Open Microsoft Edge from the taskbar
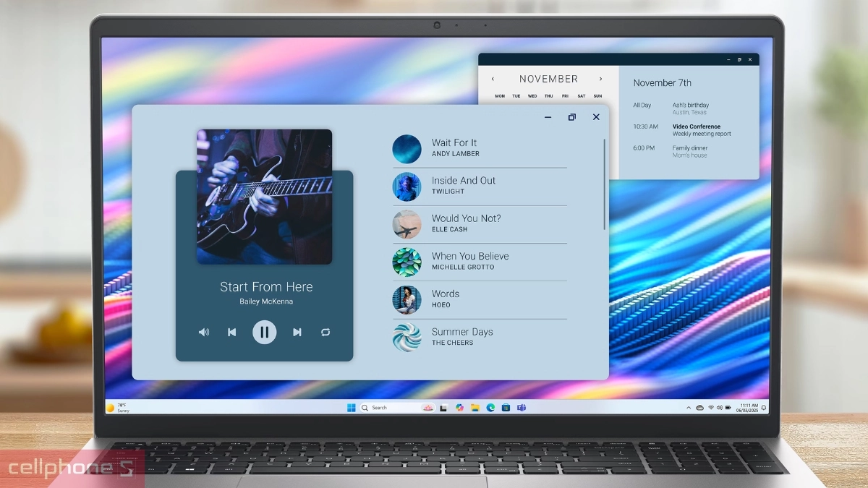Image resolution: width=868 pixels, height=488 pixels. 490,408
